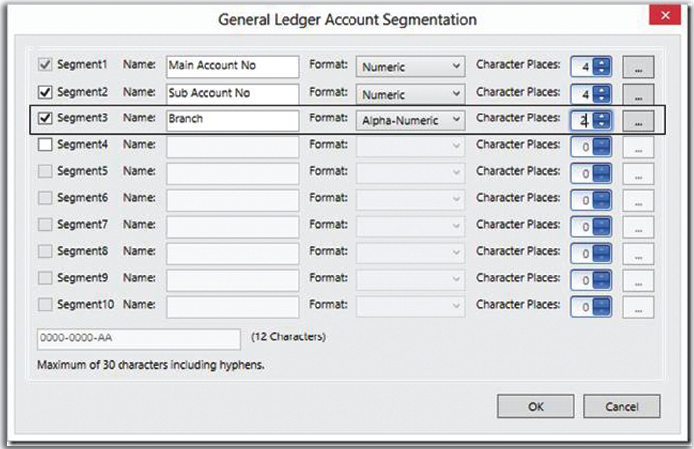The image size is (694, 449).
Task: Increase Segment1 character places with up arrow
Action: pyautogui.click(x=600, y=62)
